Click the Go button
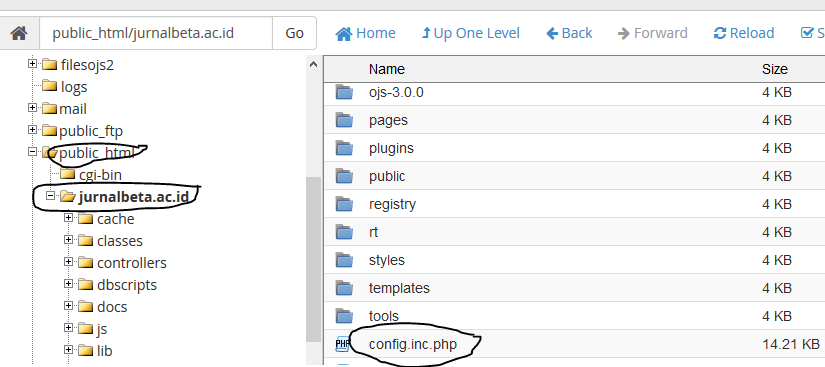Viewport: 825px width, 367px height. pyautogui.click(x=295, y=33)
